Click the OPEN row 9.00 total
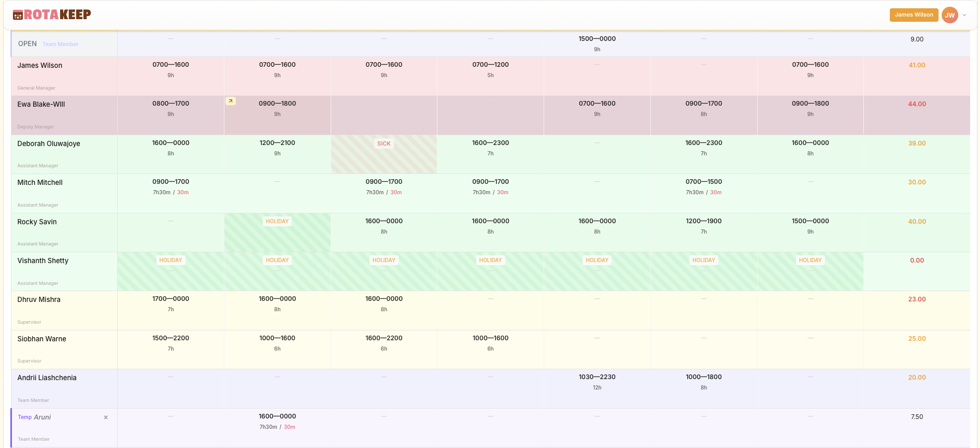 (917, 39)
